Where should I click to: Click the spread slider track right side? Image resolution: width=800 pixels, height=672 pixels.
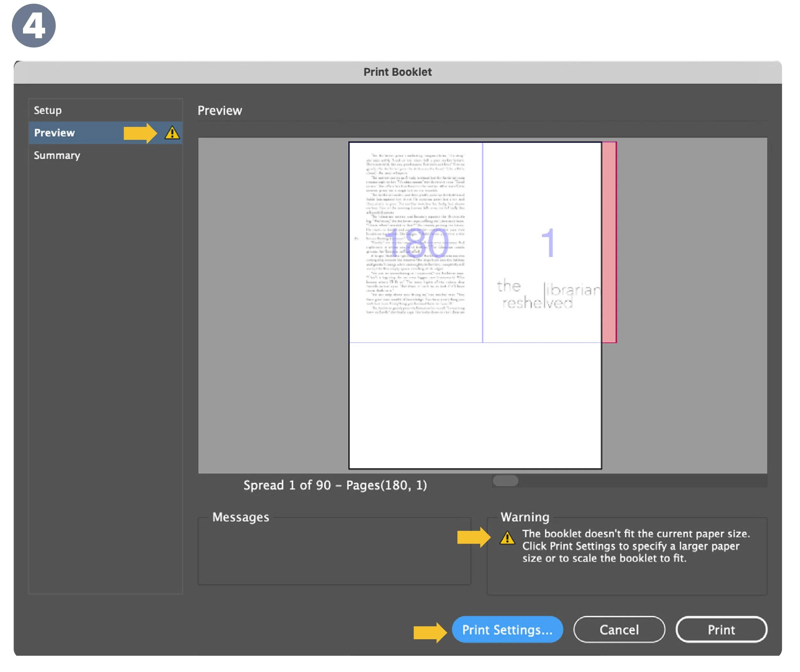[x=686, y=481]
